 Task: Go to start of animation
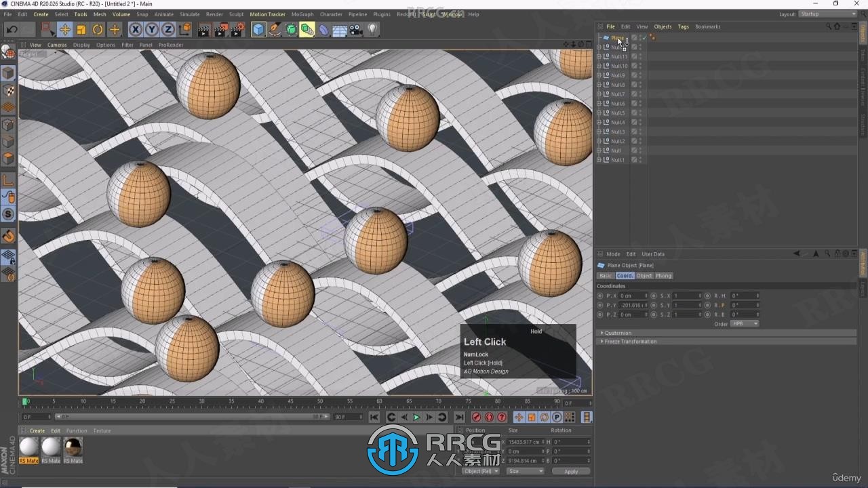(x=374, y=418)
